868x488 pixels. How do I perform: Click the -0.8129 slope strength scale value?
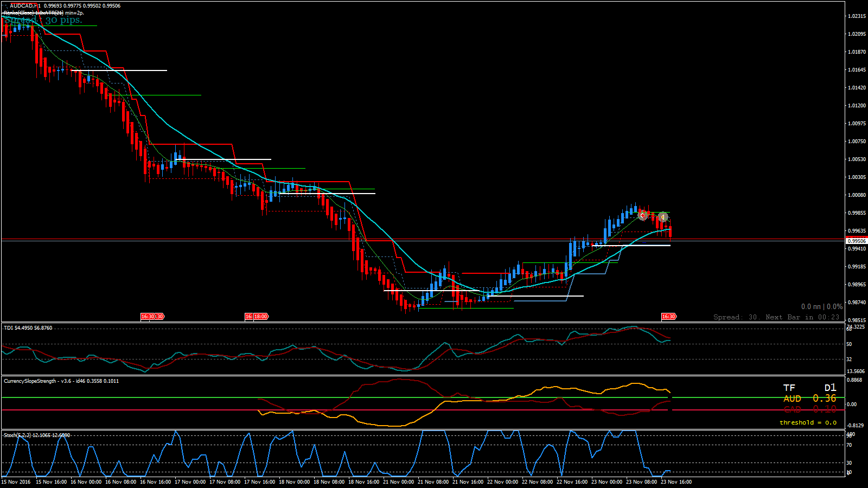tap(855, 426)
